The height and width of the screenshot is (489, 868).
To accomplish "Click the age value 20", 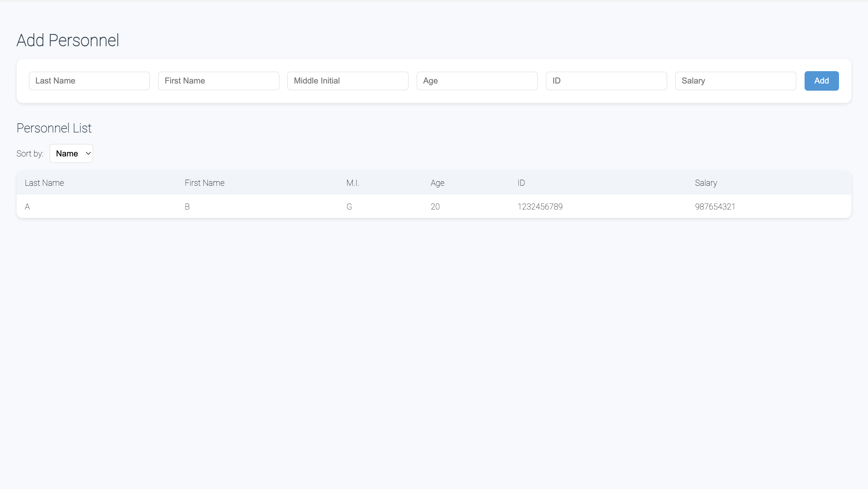I will pos(435,206).
